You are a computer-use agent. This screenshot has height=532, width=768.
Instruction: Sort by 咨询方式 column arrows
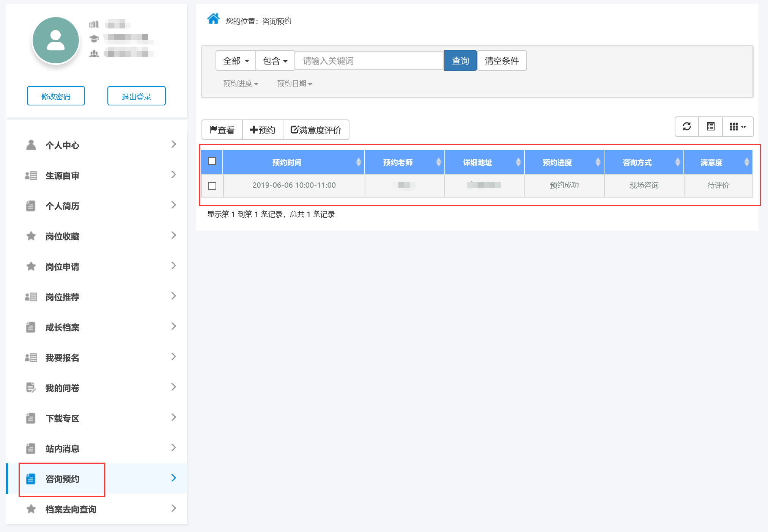[x=678, y=162]
